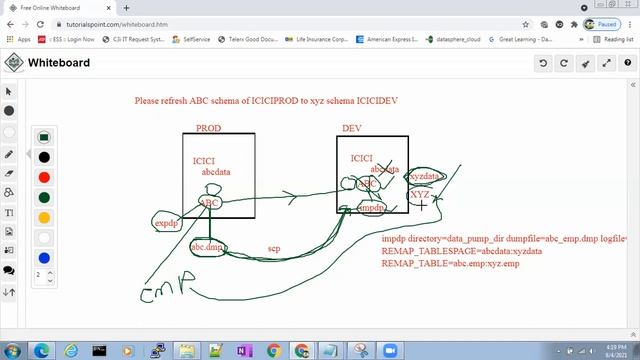The image size is (640, 360).
Task: Redo the last whiteboard action
Action: pos(564,63)
